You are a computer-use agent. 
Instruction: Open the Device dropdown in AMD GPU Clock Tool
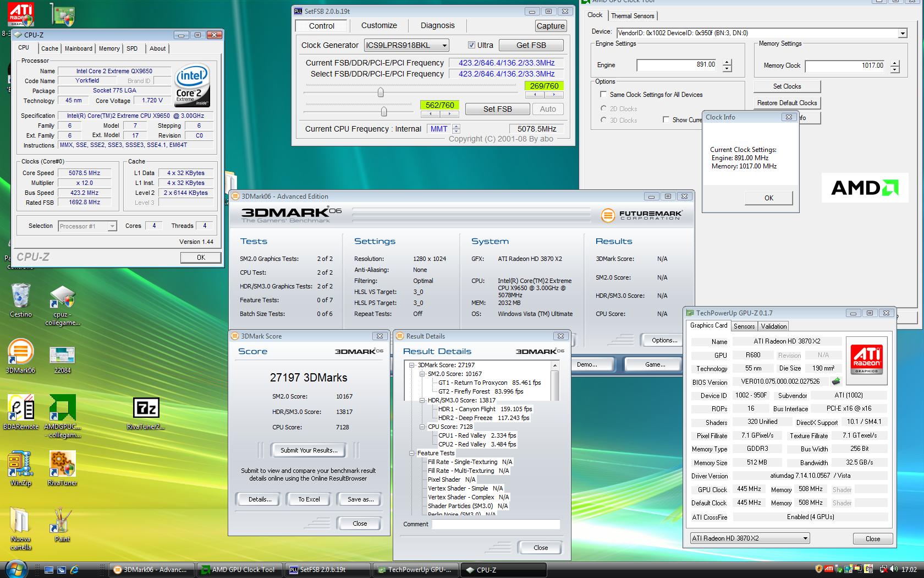coord(902,33)
